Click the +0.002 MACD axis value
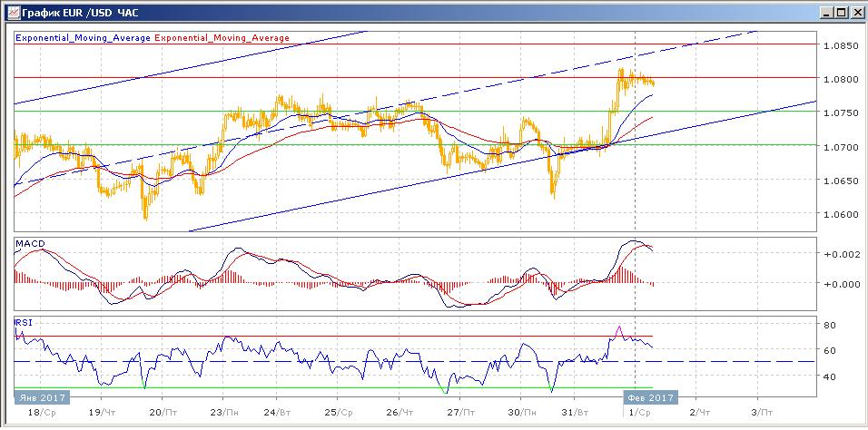The image size is (868, 430). [x=842, y=253]
